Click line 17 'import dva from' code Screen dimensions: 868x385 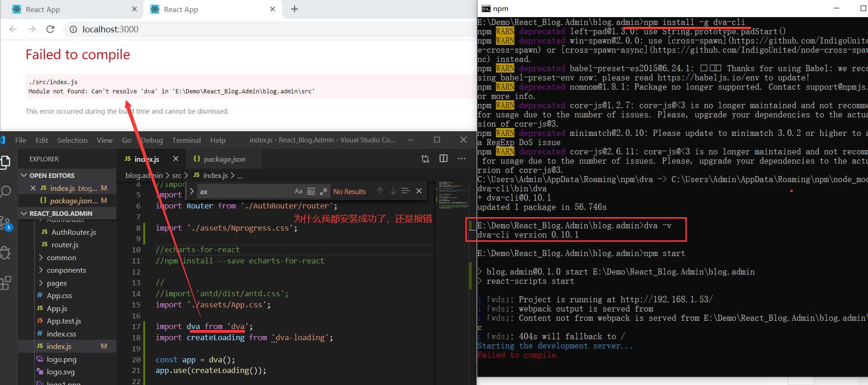click(x=204, y=326)
